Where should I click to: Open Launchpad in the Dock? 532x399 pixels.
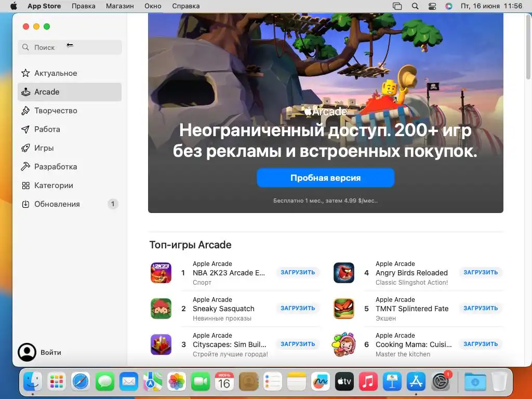click(x=57, y=381)
